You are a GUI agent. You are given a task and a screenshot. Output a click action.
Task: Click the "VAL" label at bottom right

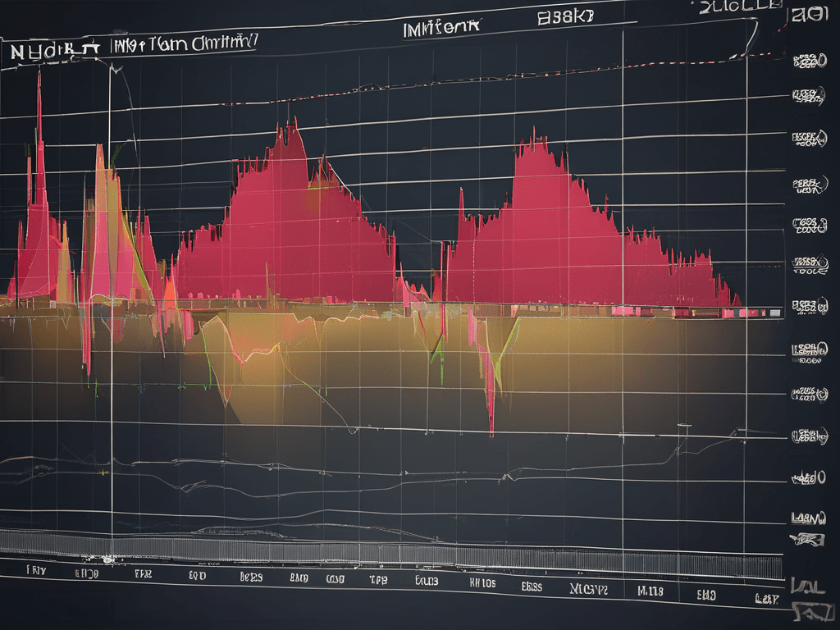pyautogui.click(x=809, y=586)
